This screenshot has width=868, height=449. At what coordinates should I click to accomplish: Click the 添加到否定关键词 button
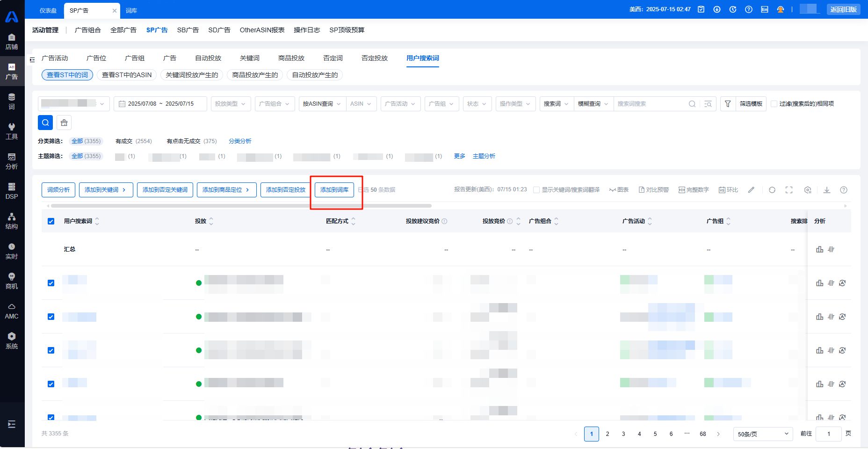165,190
